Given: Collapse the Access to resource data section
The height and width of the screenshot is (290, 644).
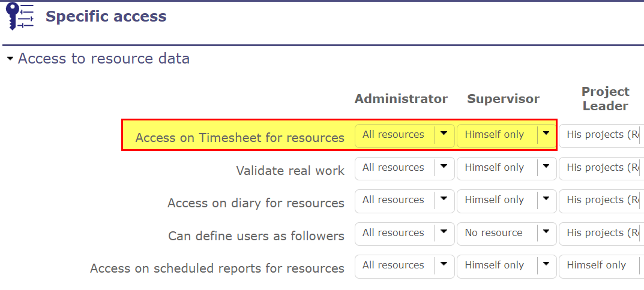Looking at the screenshot, I should click(x=10, y=59).
